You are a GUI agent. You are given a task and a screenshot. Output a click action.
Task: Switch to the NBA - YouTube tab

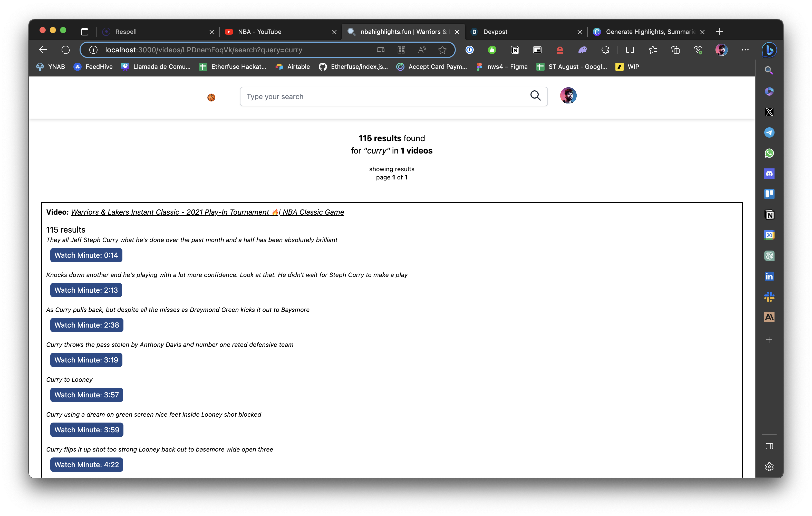click(276, 32)
